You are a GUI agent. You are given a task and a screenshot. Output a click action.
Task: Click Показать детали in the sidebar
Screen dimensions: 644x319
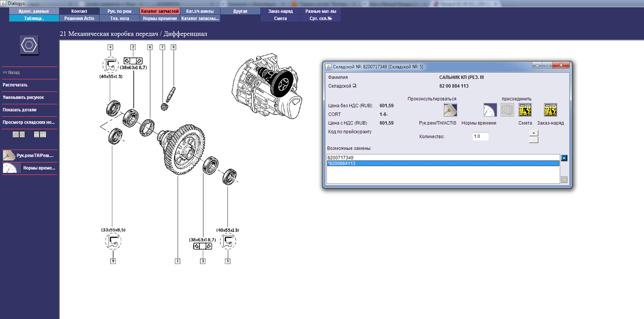[x=29, y=110]
